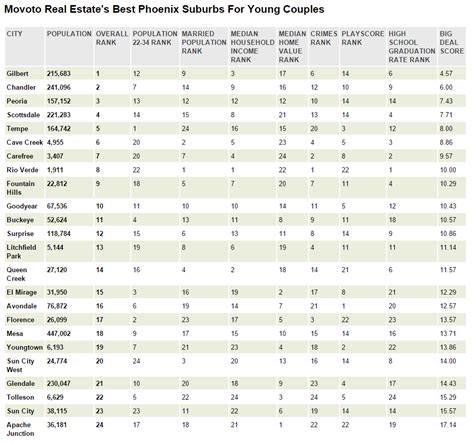Select the Queen Creek city cell

point(16,274)
